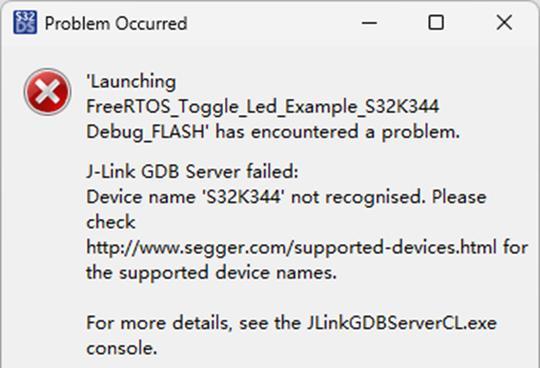Click the S32DS application icon in title bar
Image resolution: width=540 pixels, height=368 pixels.
click(x=25, y=23)
